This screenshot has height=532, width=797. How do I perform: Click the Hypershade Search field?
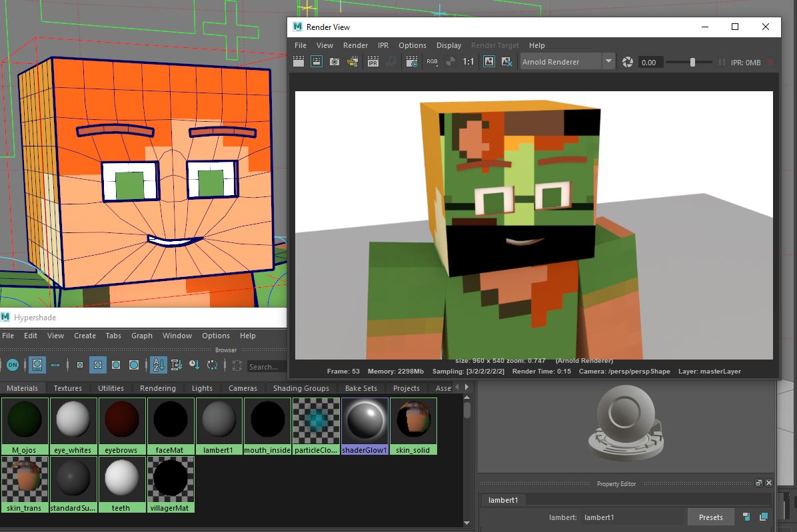267,366
